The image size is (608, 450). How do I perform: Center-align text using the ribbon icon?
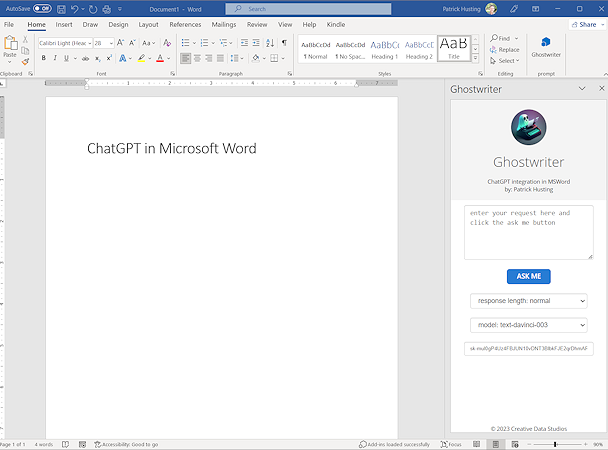point(199,58)
